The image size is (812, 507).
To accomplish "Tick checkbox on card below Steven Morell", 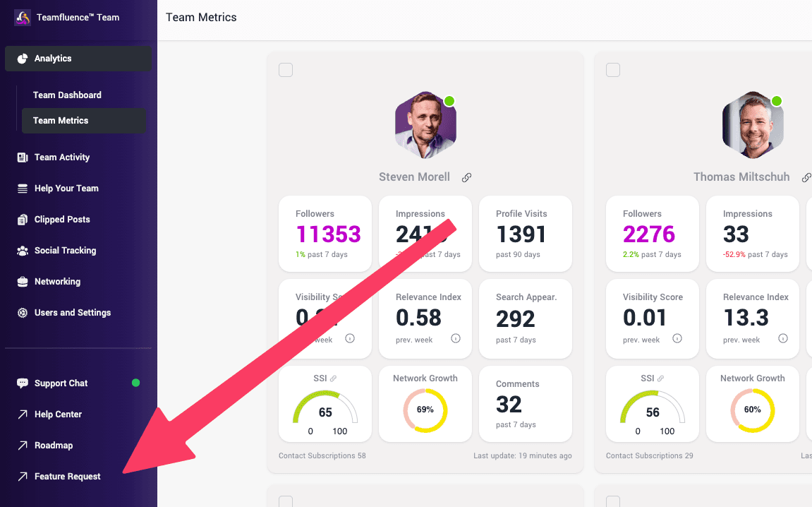I will pyautogui.click(x=286, y=501).
